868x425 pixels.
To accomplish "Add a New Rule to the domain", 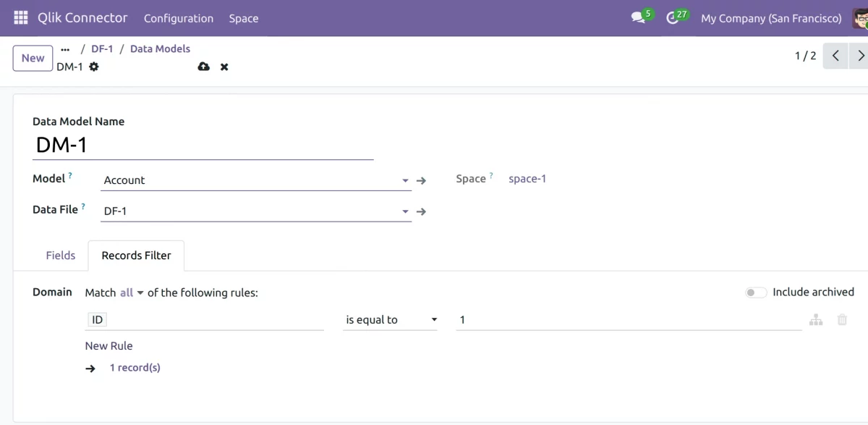I will 109,346.
